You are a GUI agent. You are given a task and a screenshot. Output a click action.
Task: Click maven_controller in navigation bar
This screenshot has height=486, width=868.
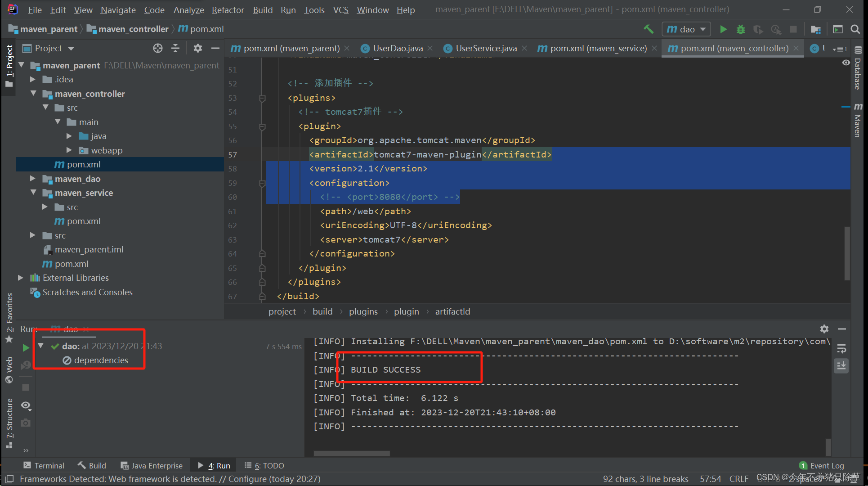(x=128, y=29)
